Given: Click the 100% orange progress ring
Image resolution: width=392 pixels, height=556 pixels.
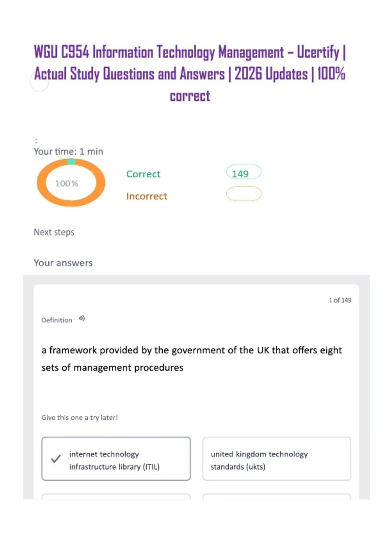Looking at the screenshot, I should pos(71,183).
